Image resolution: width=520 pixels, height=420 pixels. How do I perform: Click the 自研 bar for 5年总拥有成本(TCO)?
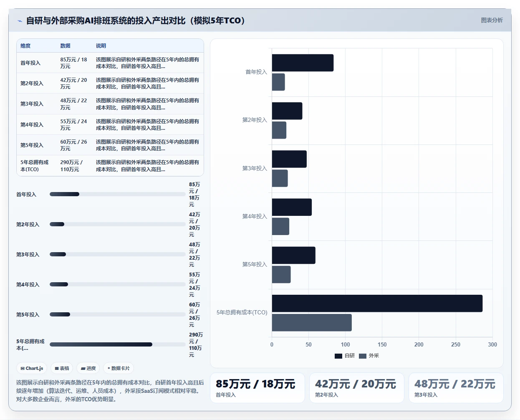(377, 304)
